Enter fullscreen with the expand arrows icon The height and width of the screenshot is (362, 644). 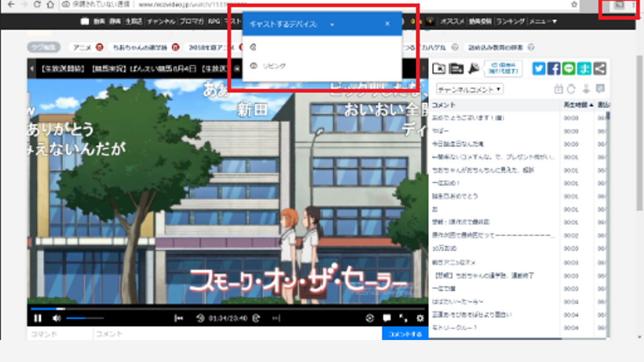(x=404, y=318)
